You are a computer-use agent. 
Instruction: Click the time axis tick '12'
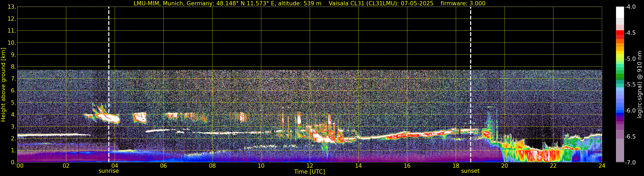[x=310, y=166]
